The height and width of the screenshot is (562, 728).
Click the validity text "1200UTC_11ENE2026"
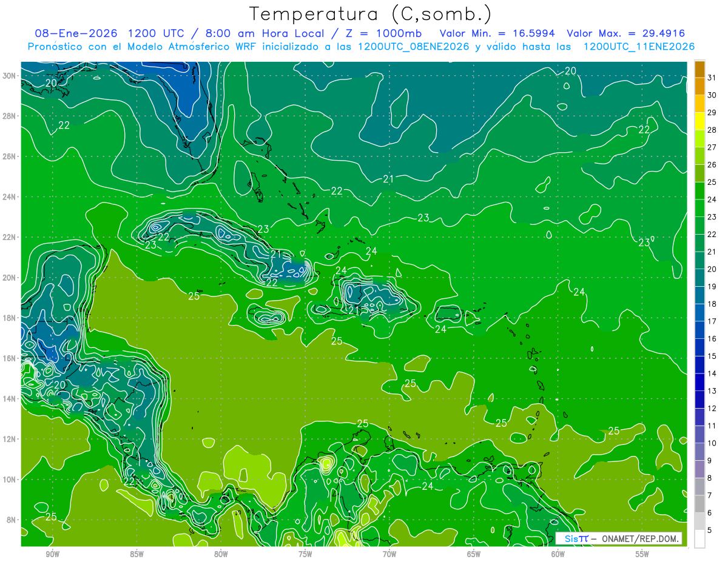point(639,47)
